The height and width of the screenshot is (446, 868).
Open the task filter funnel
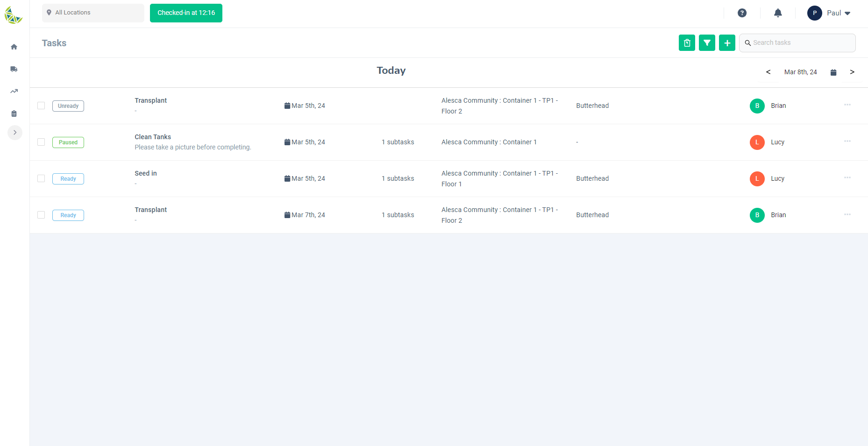click(x=707, y=43)
